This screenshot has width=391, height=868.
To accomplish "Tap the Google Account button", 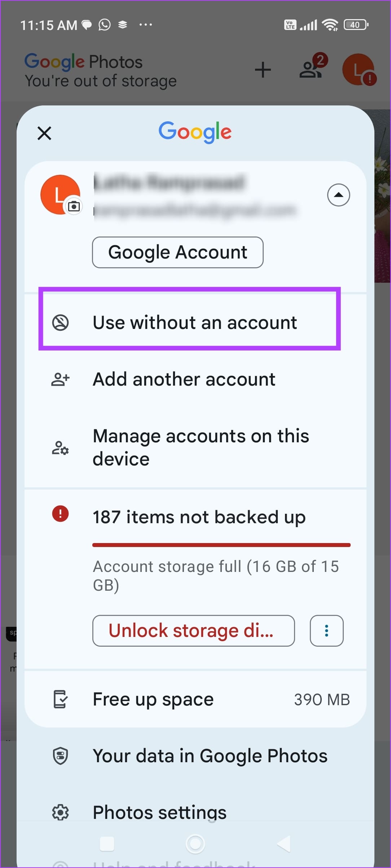I will point(177,252).
